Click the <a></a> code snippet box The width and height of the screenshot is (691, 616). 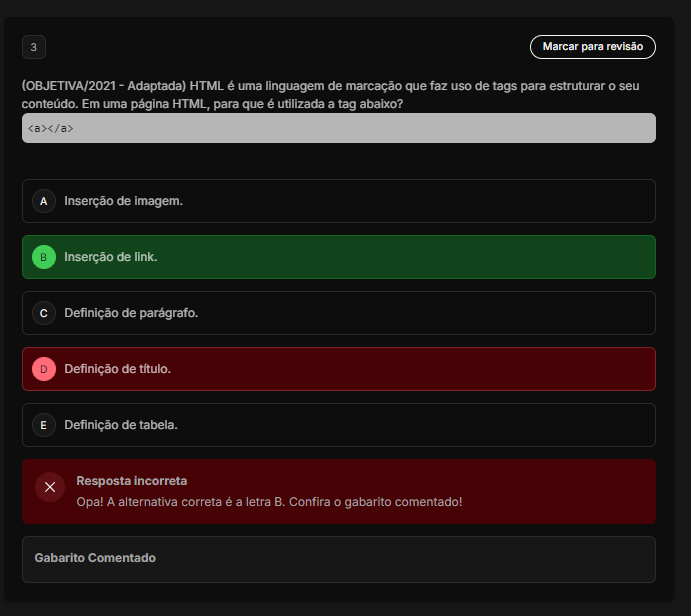tap(338, 128)
